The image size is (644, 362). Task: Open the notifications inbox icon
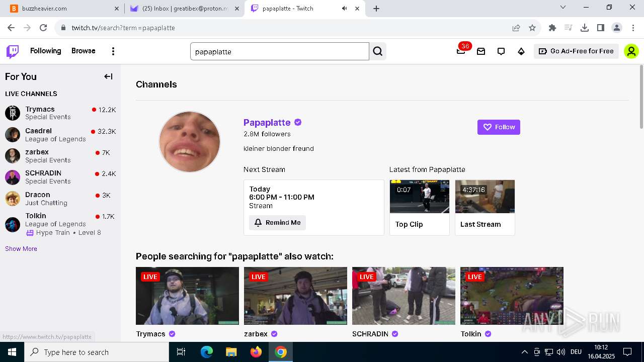tap(481, 51)
